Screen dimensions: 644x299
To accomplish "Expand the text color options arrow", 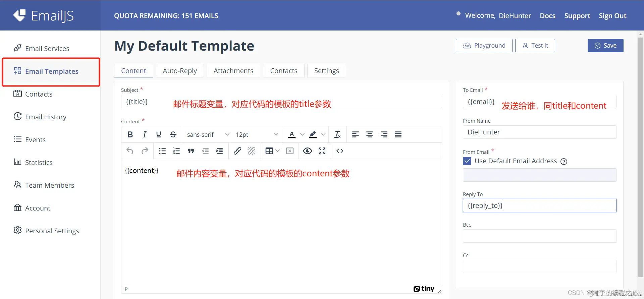I will (x=302, y=134).
